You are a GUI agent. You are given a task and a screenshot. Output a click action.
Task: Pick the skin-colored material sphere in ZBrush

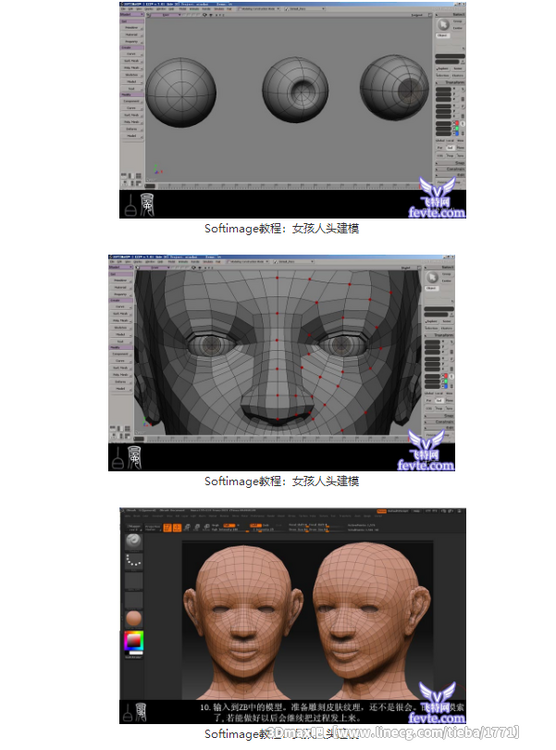coord(133,618)
